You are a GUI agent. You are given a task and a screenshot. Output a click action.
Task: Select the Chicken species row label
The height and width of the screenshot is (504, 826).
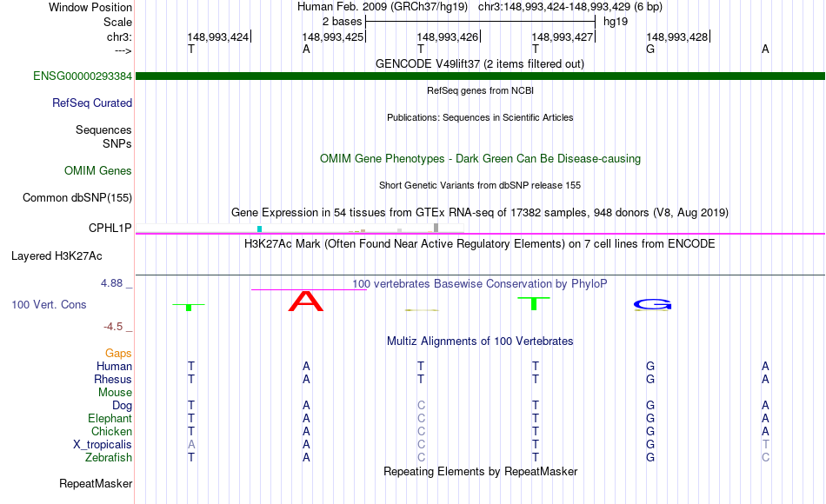pos(111,431)
